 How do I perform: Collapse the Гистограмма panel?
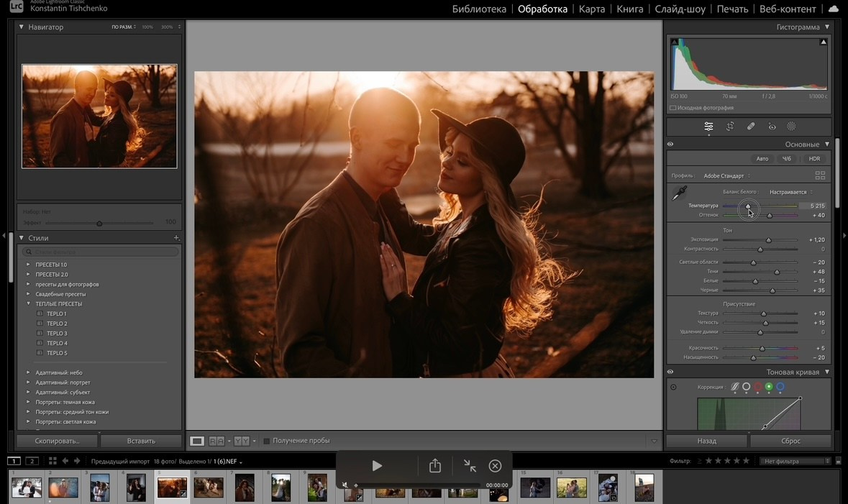[827, 27]
